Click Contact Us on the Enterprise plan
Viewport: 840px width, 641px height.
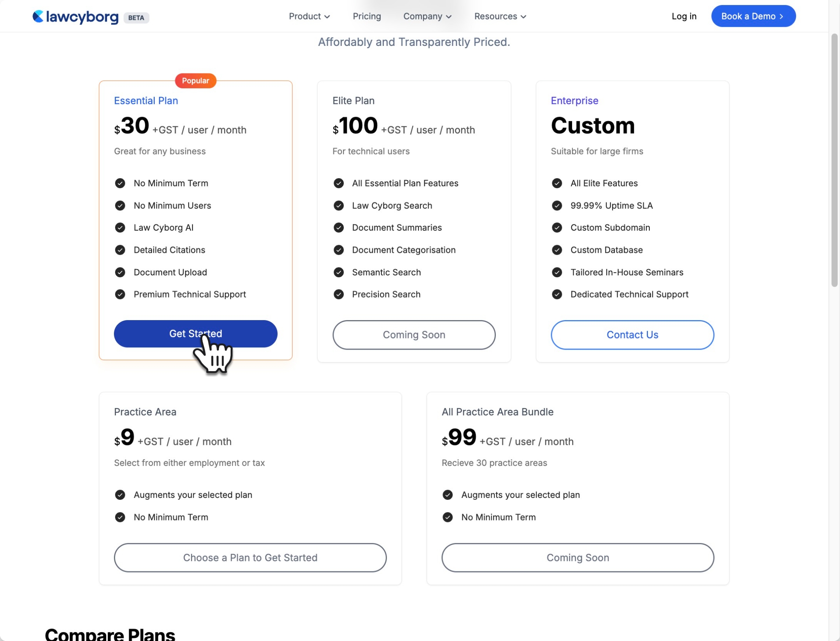(x=632, y=335)
